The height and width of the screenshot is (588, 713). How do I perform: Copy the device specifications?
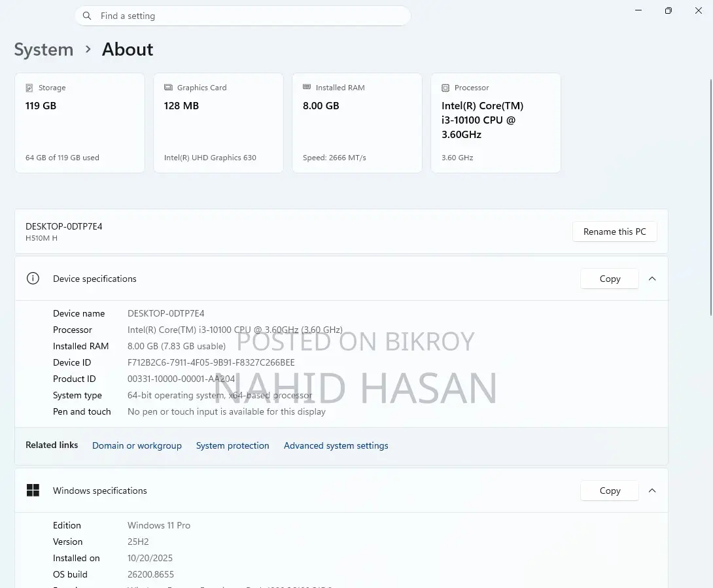[x=610, y=279]
